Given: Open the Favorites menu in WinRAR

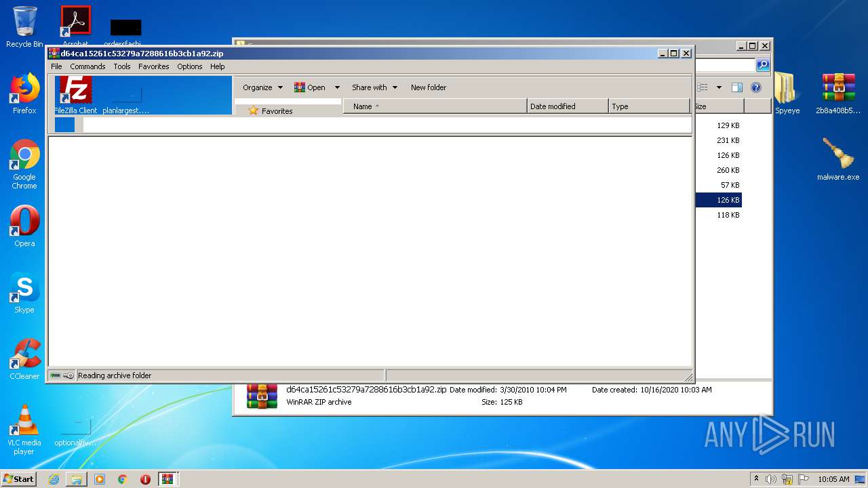Looking at the screenshot, I should click(x=153, y=66).
